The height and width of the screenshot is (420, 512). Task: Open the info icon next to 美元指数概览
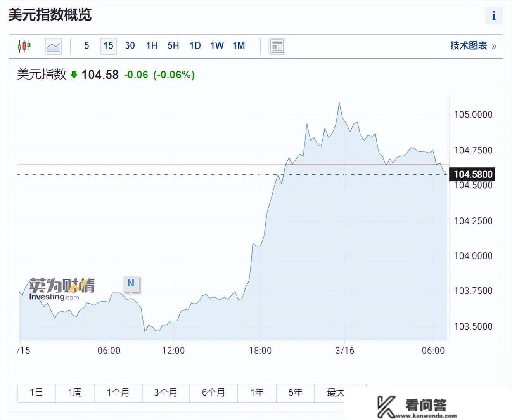(x=494, y=16)
